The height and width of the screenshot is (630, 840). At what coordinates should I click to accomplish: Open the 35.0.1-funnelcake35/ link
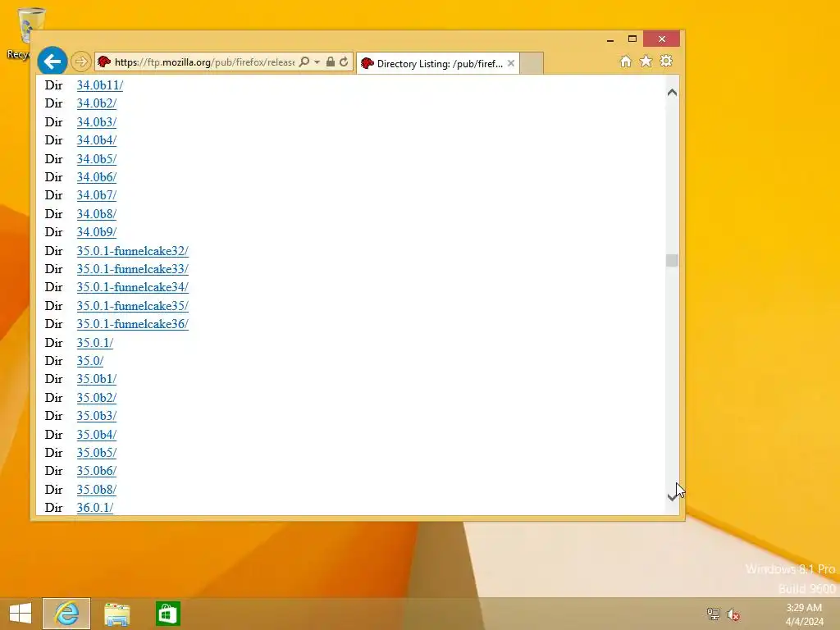pos(132,306)
